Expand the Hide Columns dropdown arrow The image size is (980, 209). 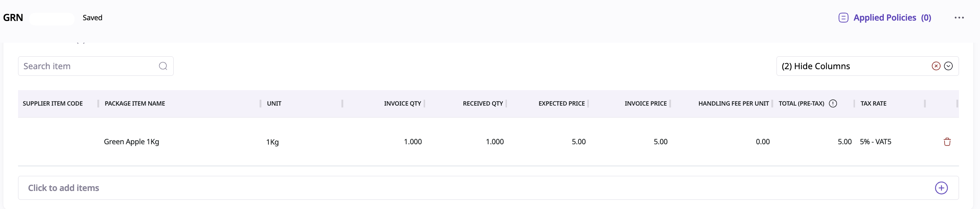pyautogui.click(x=948, y=66)
